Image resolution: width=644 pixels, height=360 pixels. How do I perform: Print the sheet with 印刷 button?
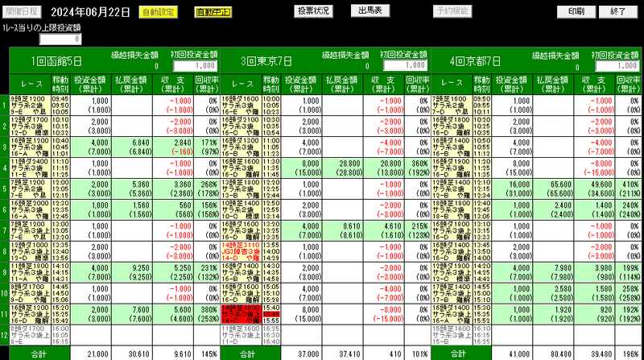(x=576, y=11)
